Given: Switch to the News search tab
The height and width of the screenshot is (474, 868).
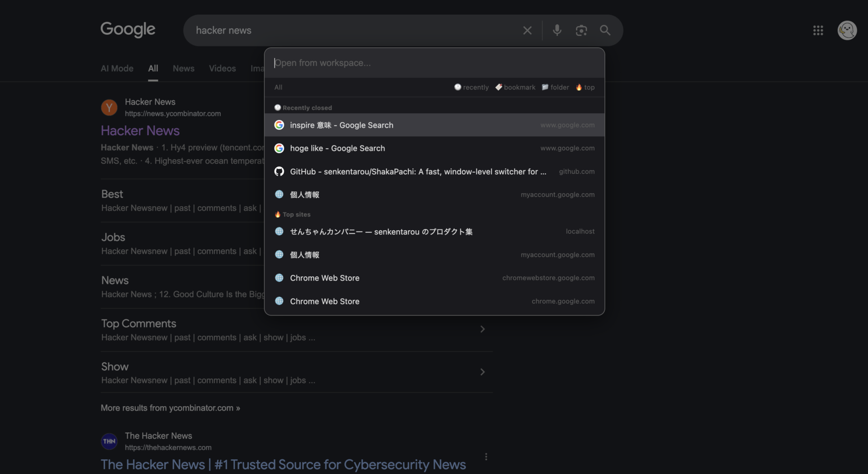Looking at the screenshot, I should [x=183, y=68].
